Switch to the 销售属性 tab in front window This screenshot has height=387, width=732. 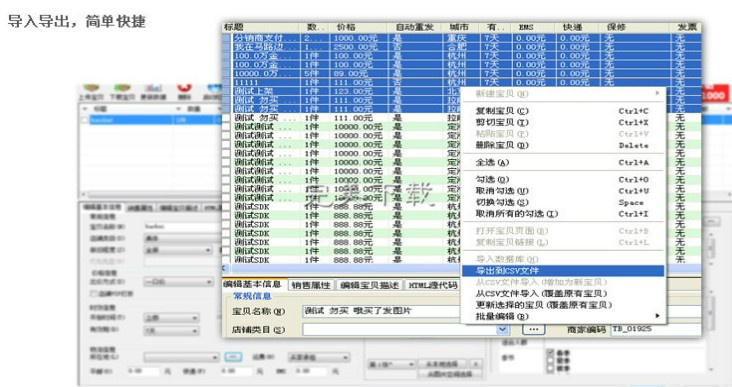pos(311,285)
